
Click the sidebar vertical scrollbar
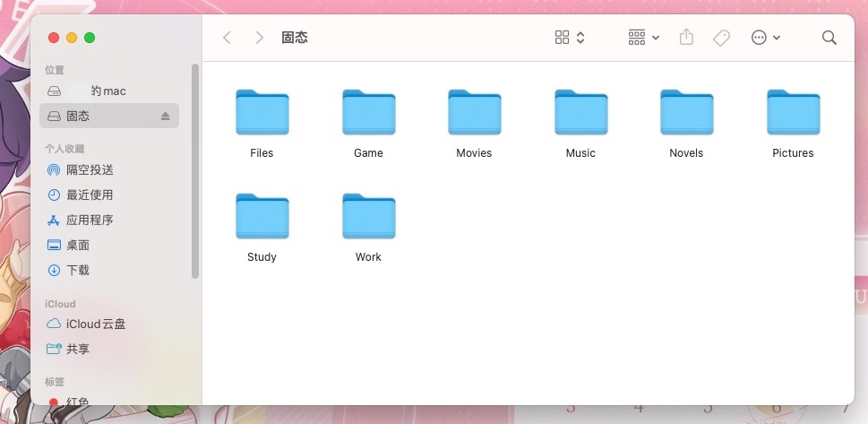point(195,170)
